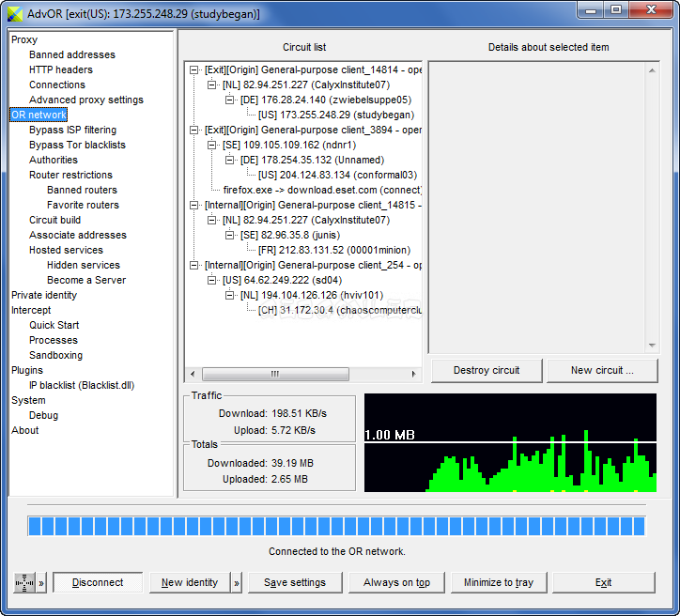Screen dimensions: 680x616
Task: Open Quick Start page
Action: pyautogui.click(x=54, y=325)
